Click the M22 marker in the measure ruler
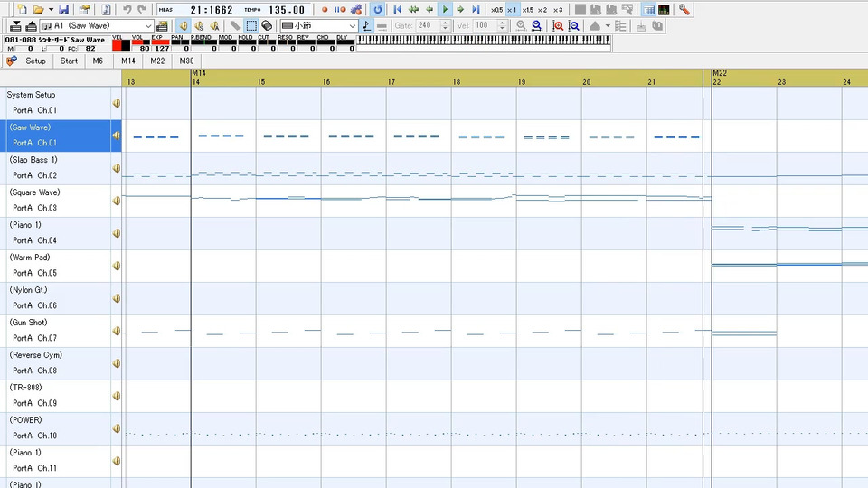Viewport: 868px width, 488px height. [x=720, y=73]
